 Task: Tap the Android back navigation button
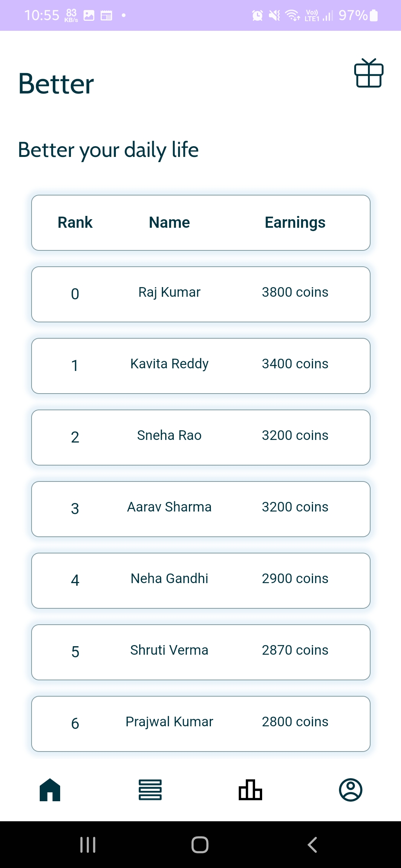click(312, 845)
